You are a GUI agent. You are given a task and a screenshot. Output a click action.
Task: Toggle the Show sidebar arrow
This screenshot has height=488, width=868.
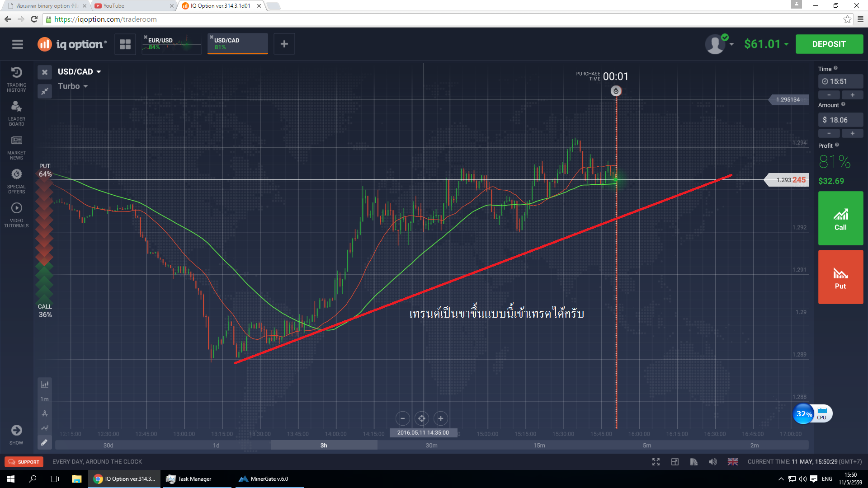click(17, 431)
